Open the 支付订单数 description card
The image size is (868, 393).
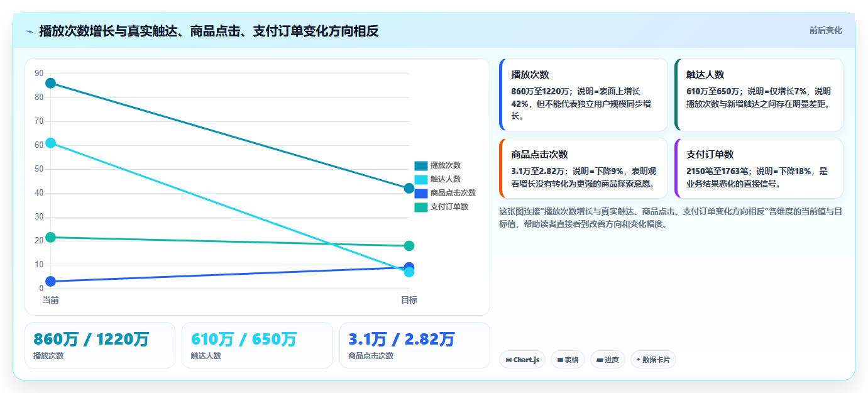tap(759, 168)
